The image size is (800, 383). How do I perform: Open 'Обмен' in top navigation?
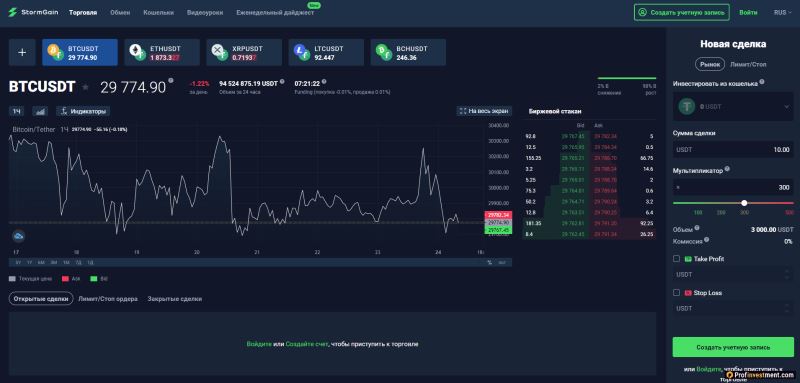(120, 12)
